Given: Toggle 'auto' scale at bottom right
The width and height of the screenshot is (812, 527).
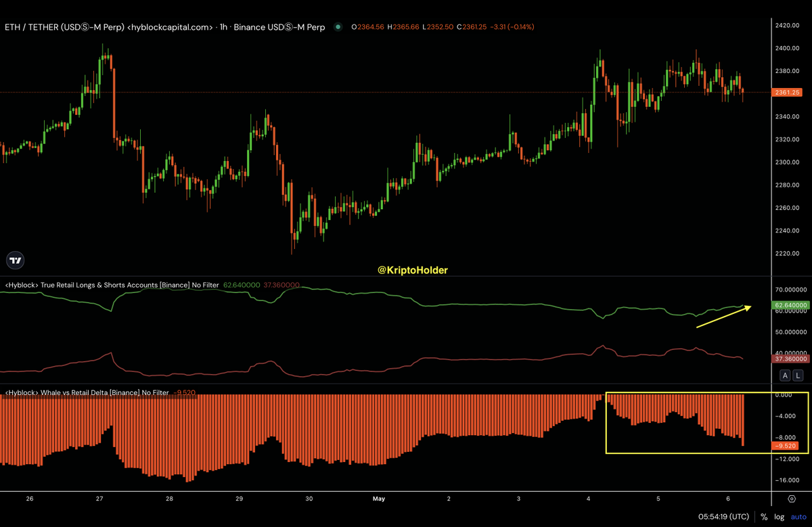Looking at the screenshot, I should click(x=798, y=516).
